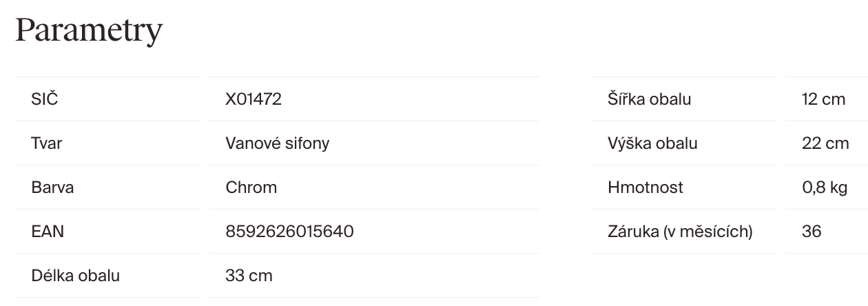Select the 12 cm width value
The height and width of the screenshot is (306, 868).
pyautogui.click(x=823, y=99)
